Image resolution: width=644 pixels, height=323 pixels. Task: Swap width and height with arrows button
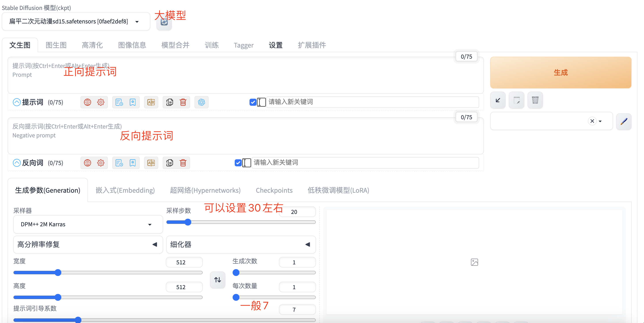[x=217, y=280]
